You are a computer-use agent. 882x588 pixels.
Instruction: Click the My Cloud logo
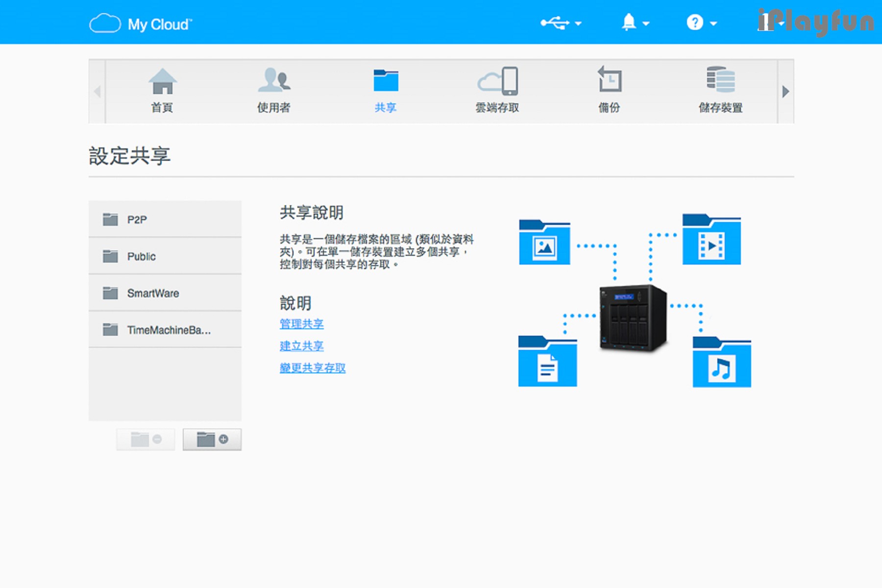[x=141, y=24]
